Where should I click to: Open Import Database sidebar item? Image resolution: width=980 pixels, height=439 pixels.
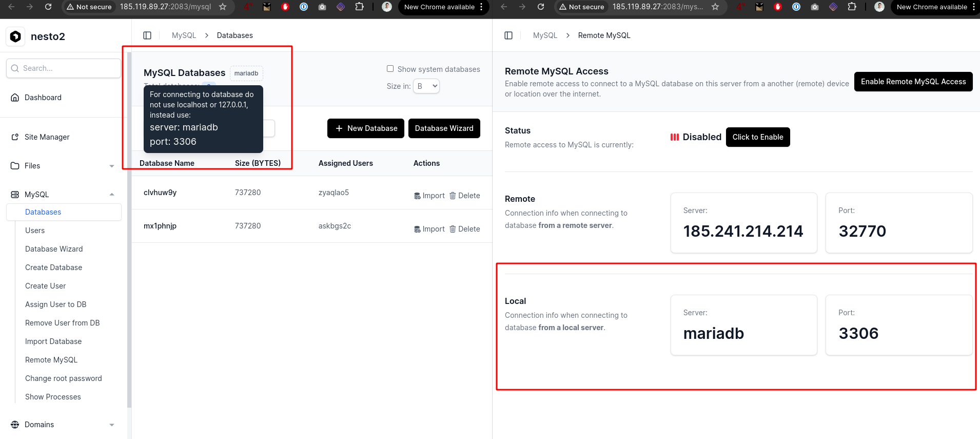click(x=53, y=341)
